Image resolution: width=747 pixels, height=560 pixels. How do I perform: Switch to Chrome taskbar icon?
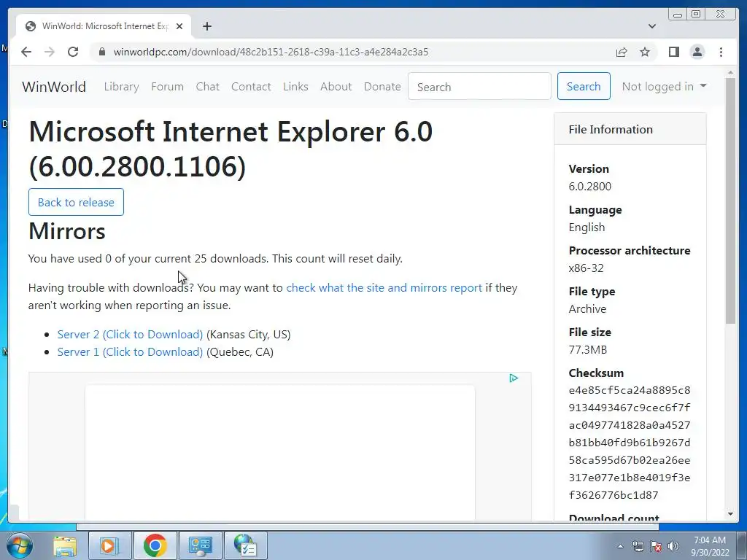[x=155, y=545]
